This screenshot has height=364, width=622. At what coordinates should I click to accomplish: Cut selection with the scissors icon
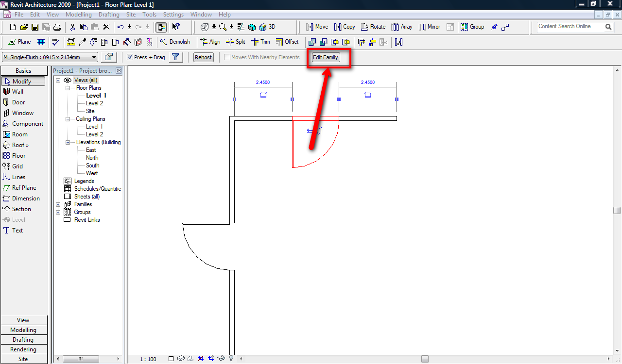(x=73, y=27)
